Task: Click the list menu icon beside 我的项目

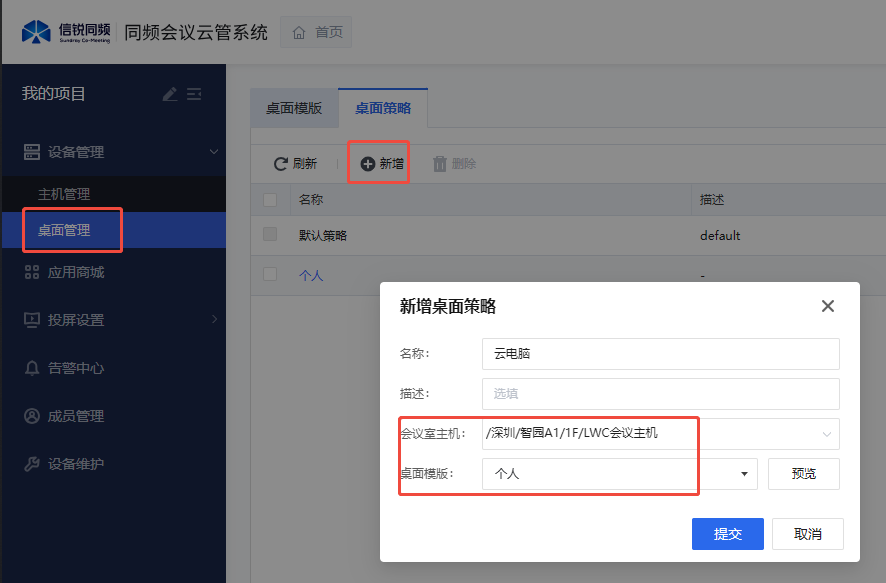Action: (x=194, y=94)
